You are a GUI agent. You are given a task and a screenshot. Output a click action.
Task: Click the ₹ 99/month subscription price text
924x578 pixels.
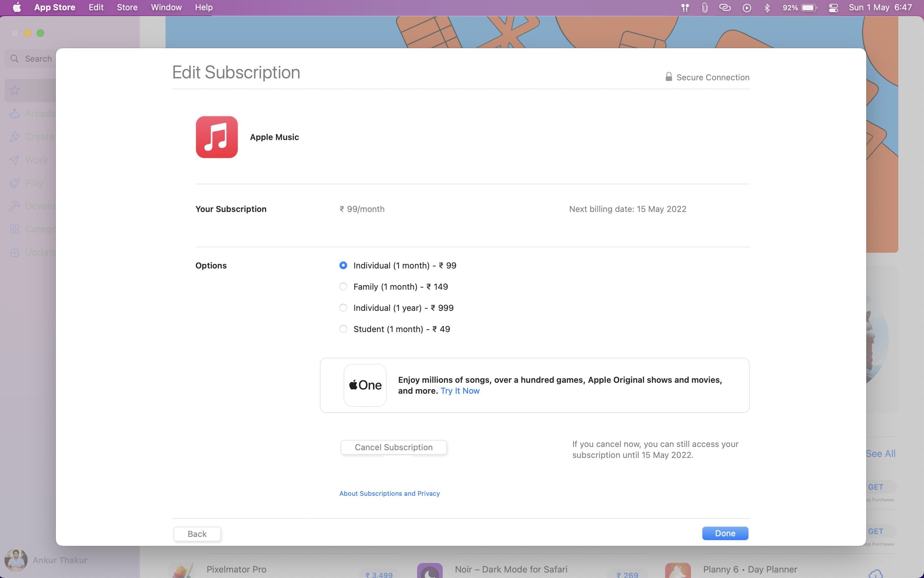tap(362, 209)
